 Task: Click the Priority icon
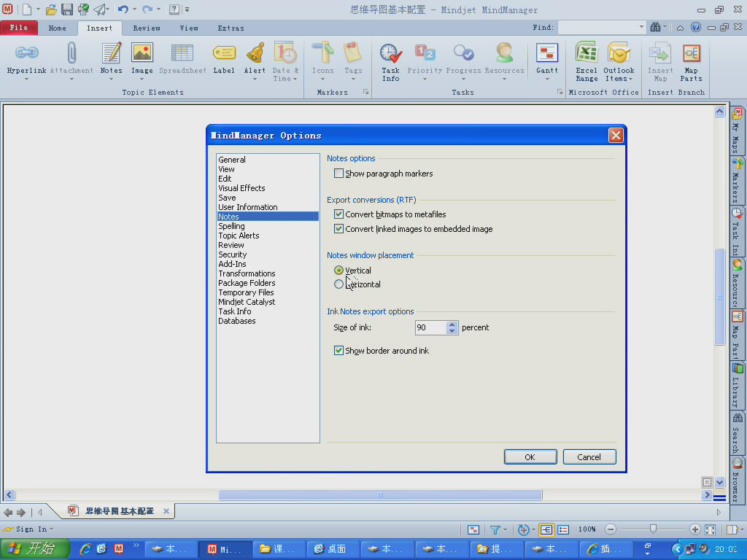coord(425,52)
